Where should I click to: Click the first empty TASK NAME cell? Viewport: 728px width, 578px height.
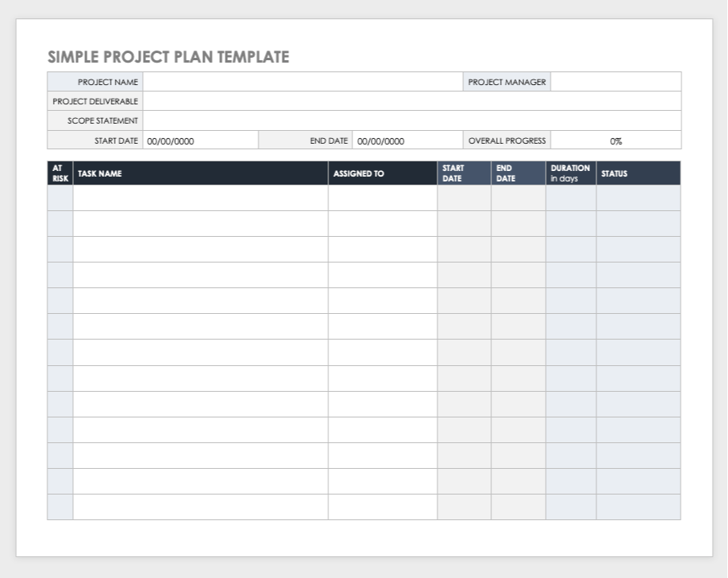pos(201,199)
